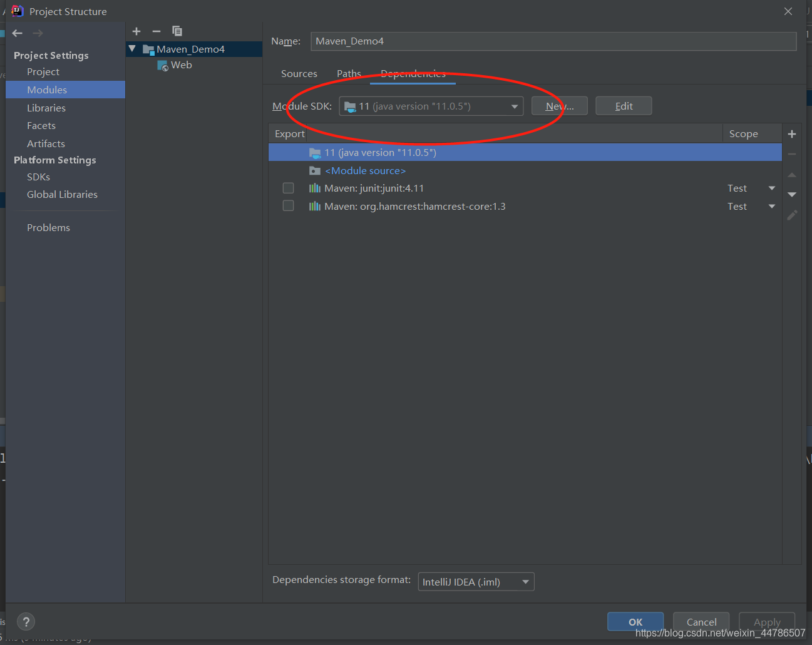This screenshot has height=645, width=812.
Task: Select the 11 (java version "11.0.5") row
Action: [525, 152]
